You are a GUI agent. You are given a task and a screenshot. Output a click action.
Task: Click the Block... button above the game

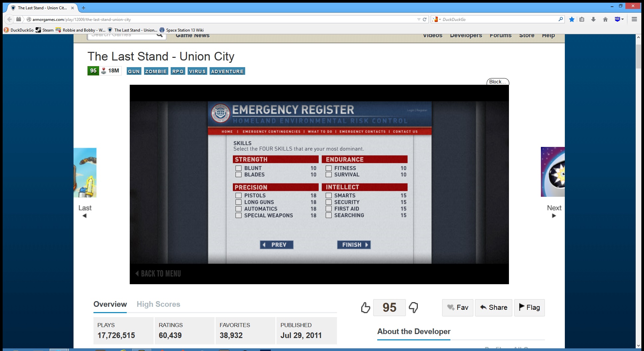pyautogui.click(x=498, y=82)
